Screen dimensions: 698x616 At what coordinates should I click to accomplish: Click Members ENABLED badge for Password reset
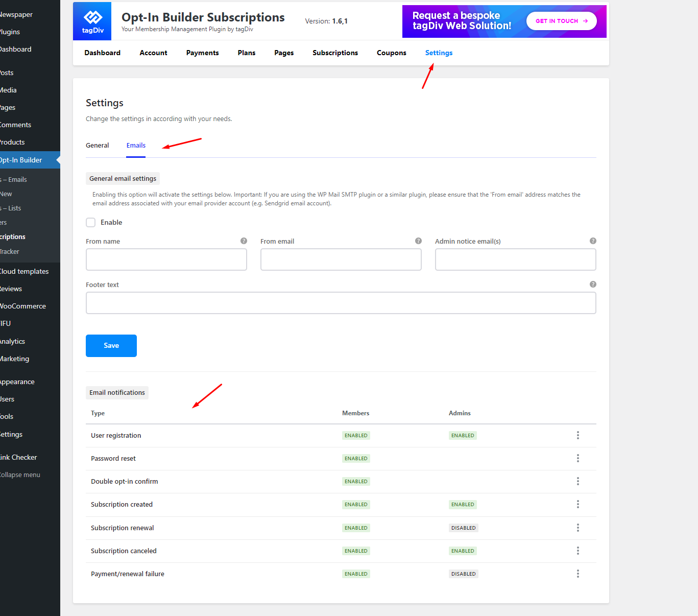356,459
